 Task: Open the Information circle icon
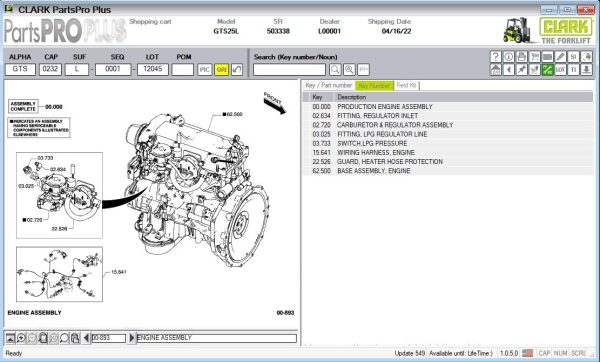(509, 57)
